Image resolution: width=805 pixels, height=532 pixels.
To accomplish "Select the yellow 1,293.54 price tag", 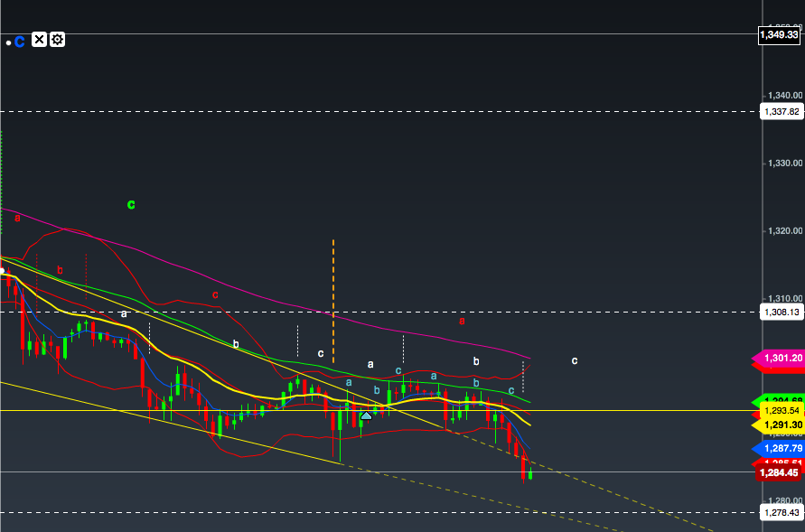I will click(x=782, y=410).
